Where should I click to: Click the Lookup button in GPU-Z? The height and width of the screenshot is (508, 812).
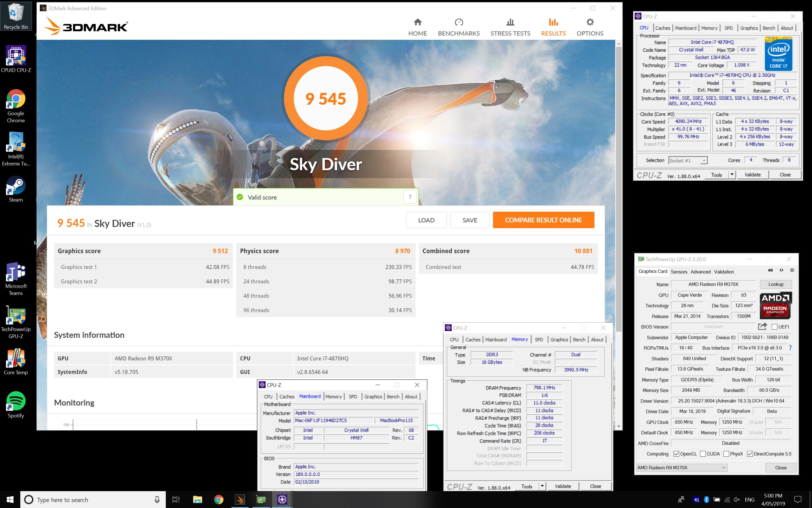[776, 284]
